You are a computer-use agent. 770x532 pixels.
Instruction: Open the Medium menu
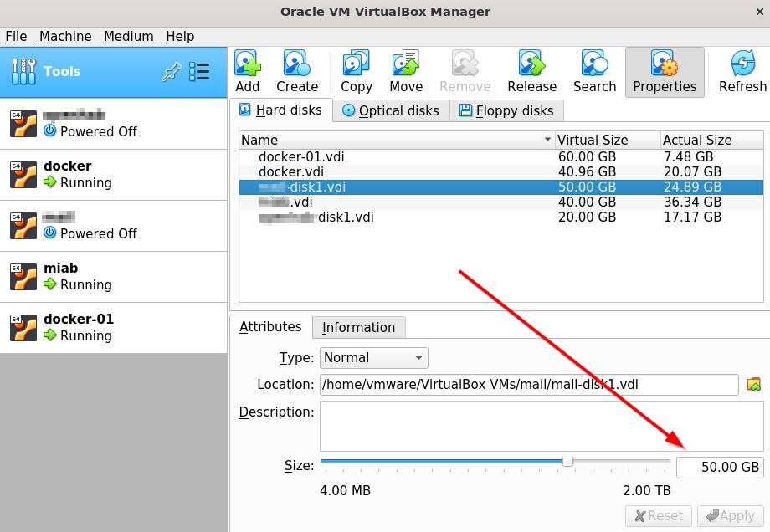click(129, 36)
